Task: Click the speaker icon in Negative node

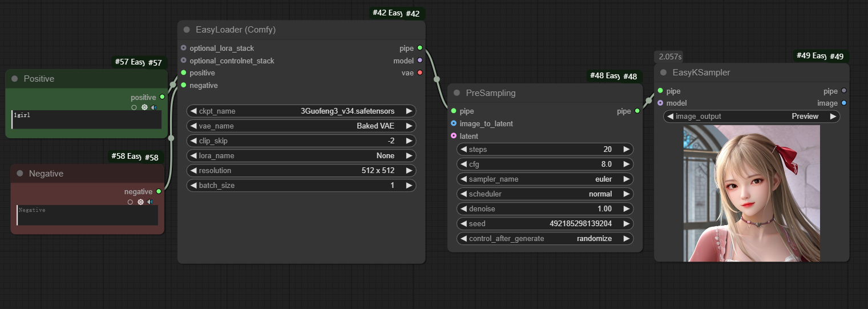Action: pos(150,202)
